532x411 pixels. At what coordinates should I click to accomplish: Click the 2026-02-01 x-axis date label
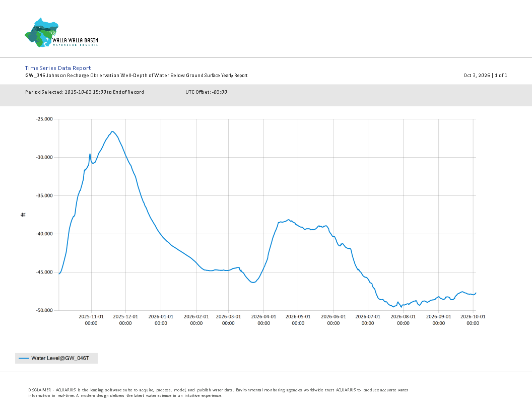click(196, 320)
